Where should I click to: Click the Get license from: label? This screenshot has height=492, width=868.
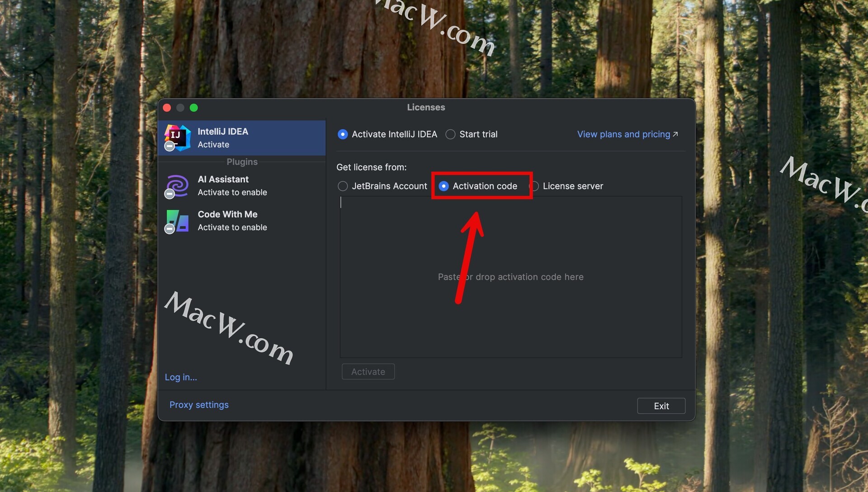pos(372,167)
